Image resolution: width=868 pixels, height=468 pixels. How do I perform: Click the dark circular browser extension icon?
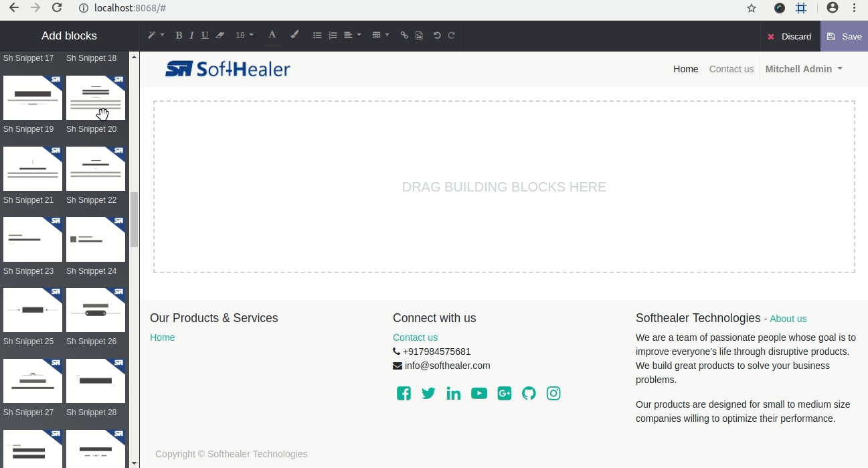[780, 8]
